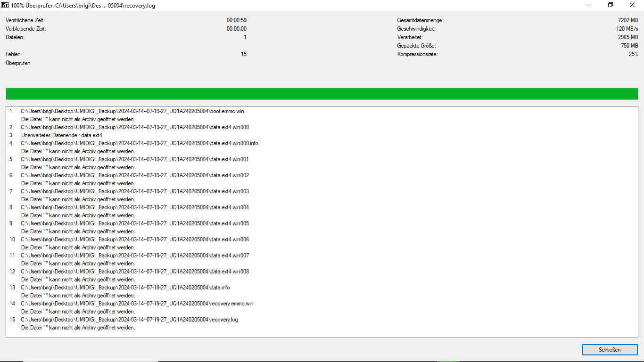Click the Schließen button

coord(610,350)
